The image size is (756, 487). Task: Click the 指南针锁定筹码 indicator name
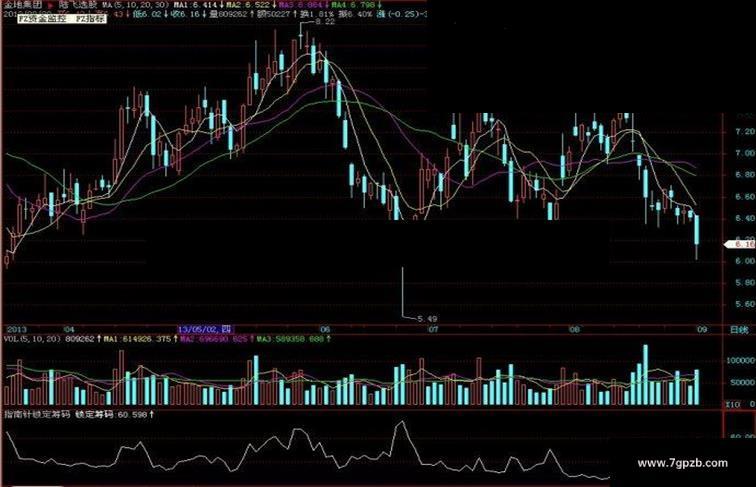37,414
